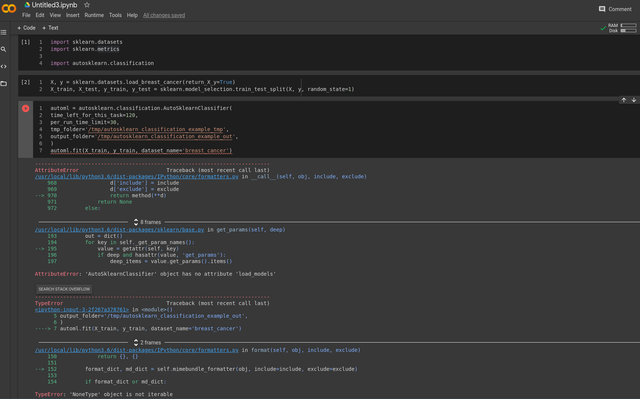Click the SEARCH STACK OVERFLOW button
640x399 pixels.
(64, 289)
